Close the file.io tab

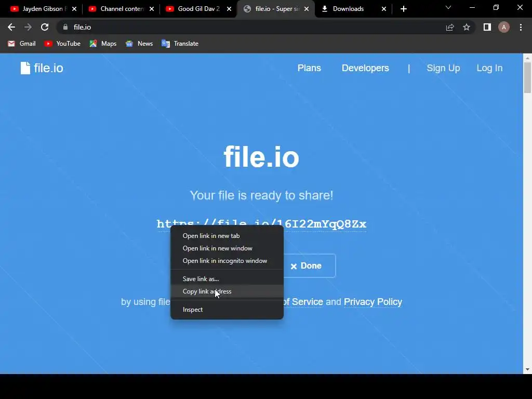[x=307, y=9]
